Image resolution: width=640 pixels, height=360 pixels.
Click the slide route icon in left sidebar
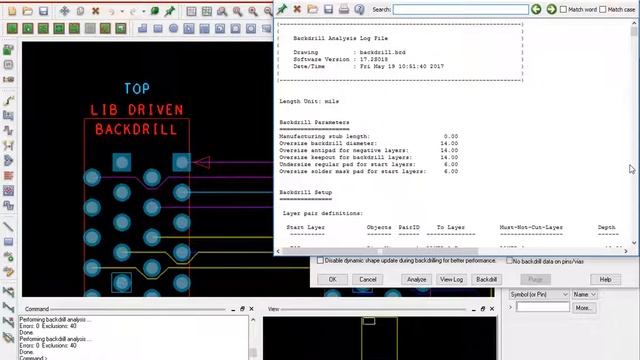pyautogui.click(x=9, y=116)
